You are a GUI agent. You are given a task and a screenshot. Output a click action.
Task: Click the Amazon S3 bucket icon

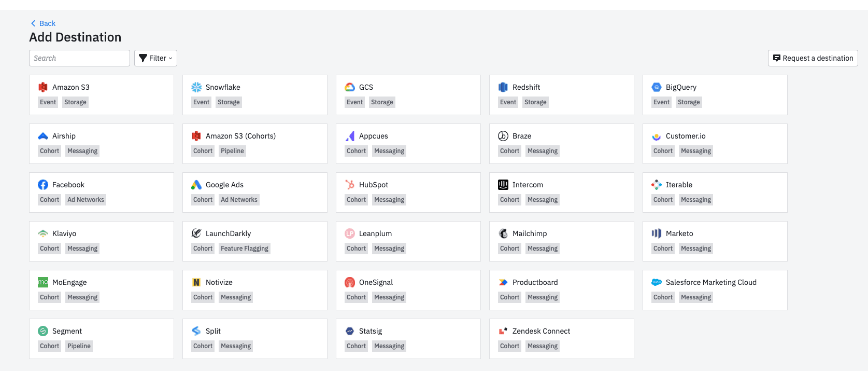pos(43,87)
